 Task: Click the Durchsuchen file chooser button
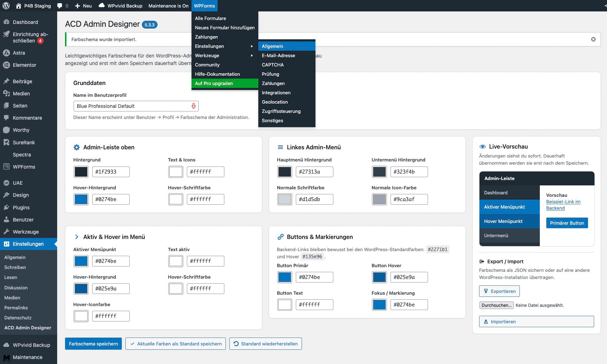tap(496, 305)
